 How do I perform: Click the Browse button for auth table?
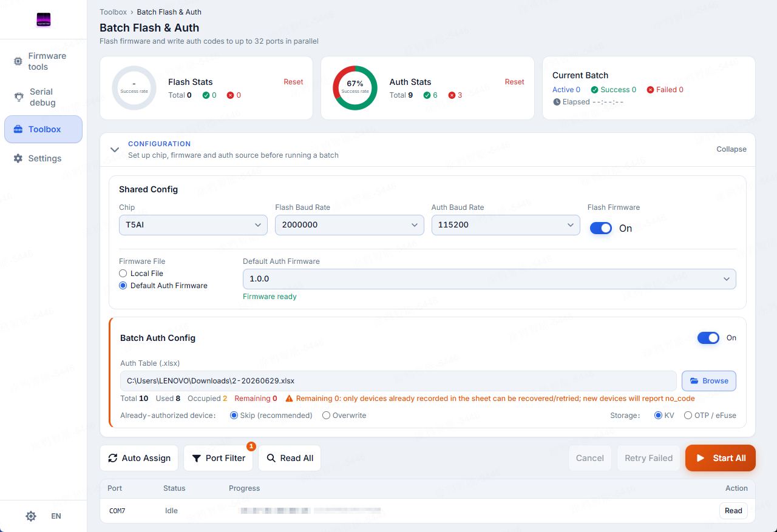click(x=709, y=381)
